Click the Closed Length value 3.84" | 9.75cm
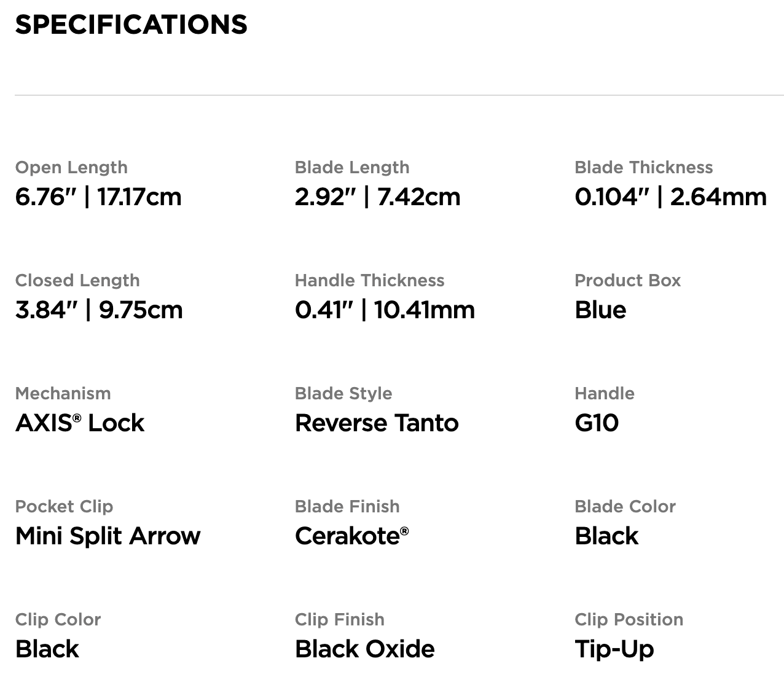 pos(99,310)
